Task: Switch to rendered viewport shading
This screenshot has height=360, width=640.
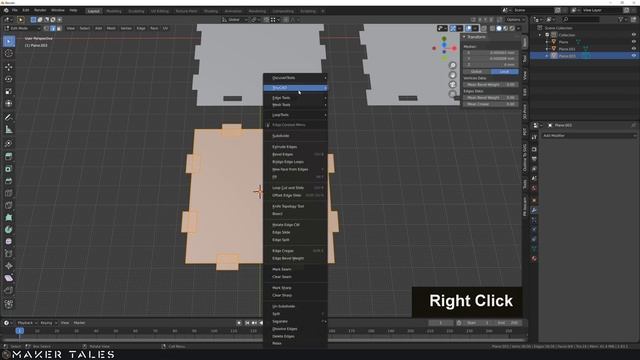Action: pos(512,29)
